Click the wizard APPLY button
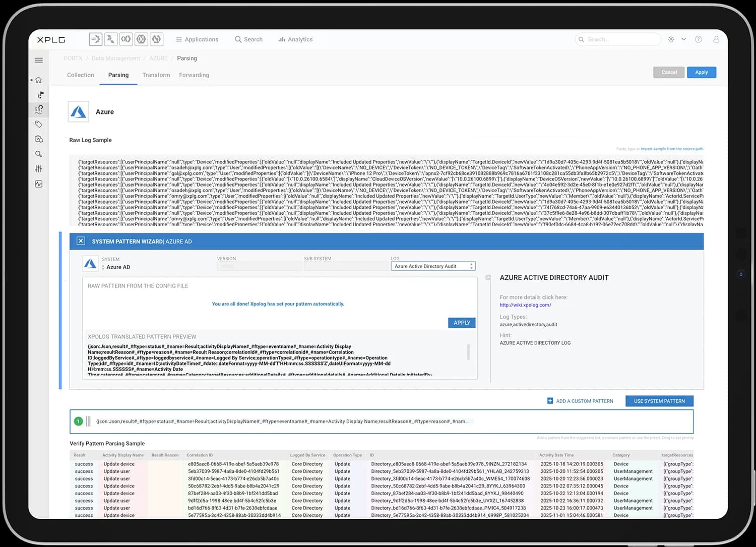The height and width of the screenshot is (547, 756). [x=462, y=323]
